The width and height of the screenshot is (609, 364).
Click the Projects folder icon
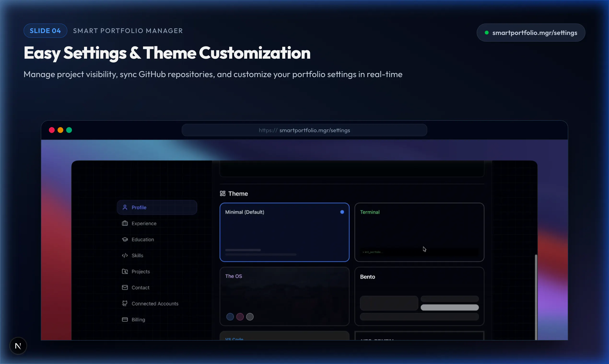[x=125, y=272]
